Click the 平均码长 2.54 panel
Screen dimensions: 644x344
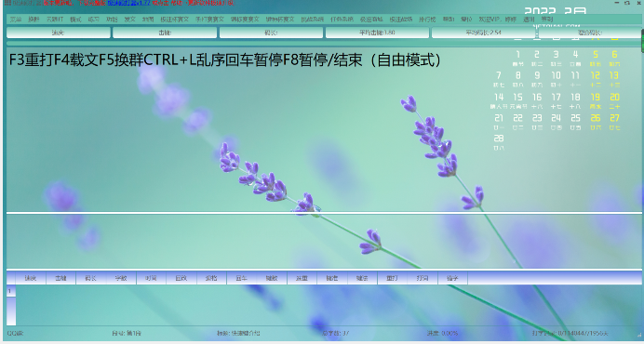(x=483, y=33)
